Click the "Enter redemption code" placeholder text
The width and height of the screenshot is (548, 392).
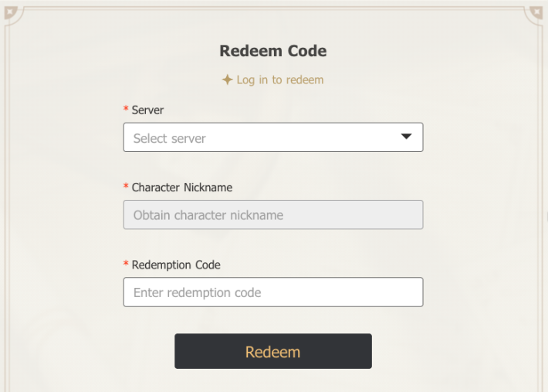[x=198, y=292]
